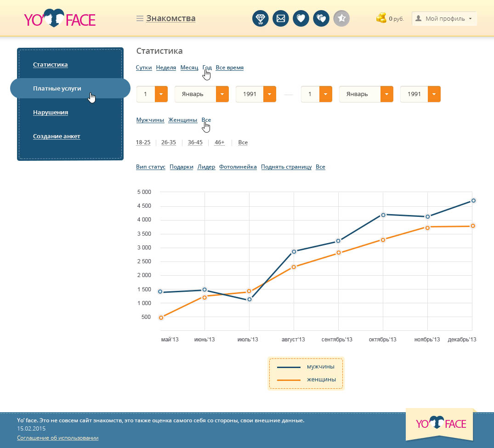Open the VIP diamond icon
This screenshot has width=494, height=448.
260,18
